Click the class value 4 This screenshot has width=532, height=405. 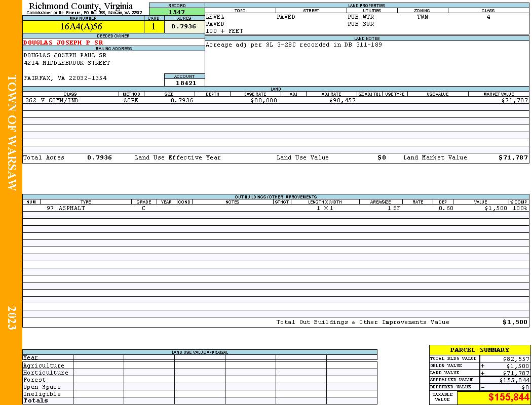pos(488,17)
